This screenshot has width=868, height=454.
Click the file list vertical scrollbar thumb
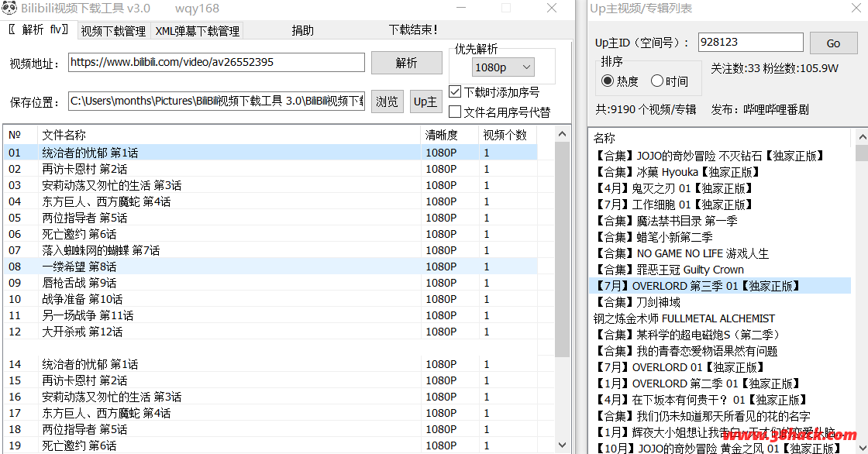563,249
